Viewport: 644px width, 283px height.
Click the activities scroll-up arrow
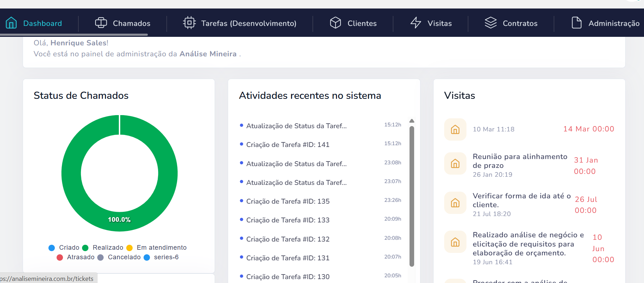click(x=412, y=121)
